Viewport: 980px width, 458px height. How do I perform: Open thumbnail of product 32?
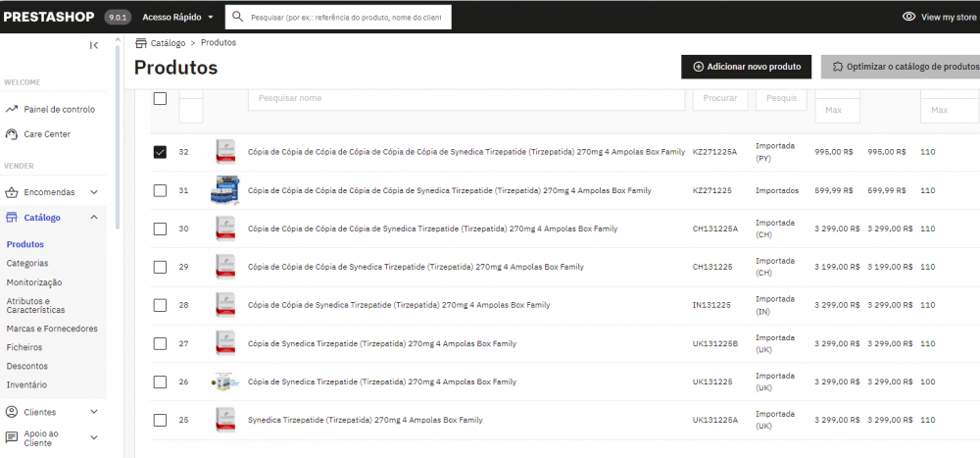click(x=225, y=152)
